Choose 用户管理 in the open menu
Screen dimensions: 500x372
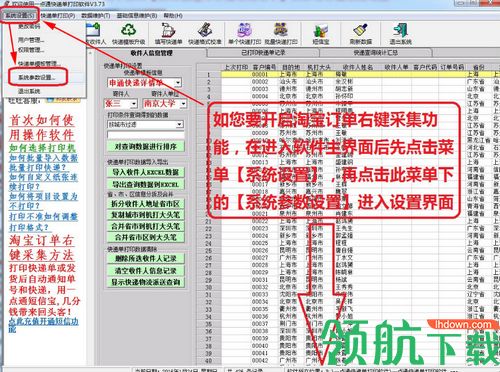[x=31, y=40]
